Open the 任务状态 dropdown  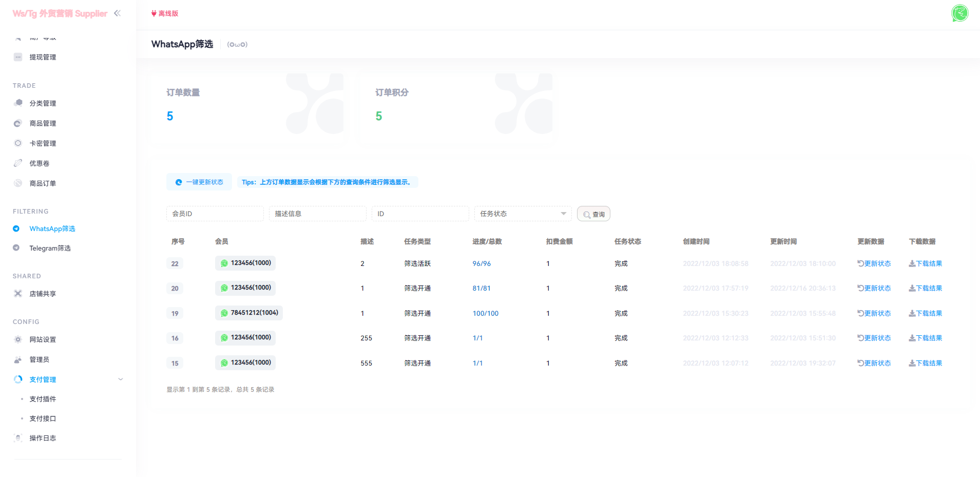[523, 214]
